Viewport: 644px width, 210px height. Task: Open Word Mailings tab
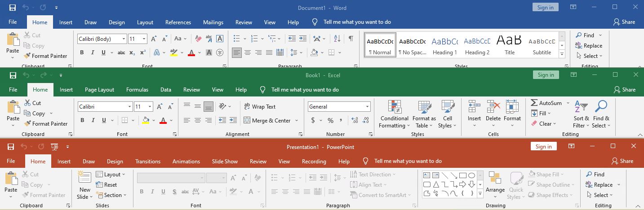click(213, 22)
